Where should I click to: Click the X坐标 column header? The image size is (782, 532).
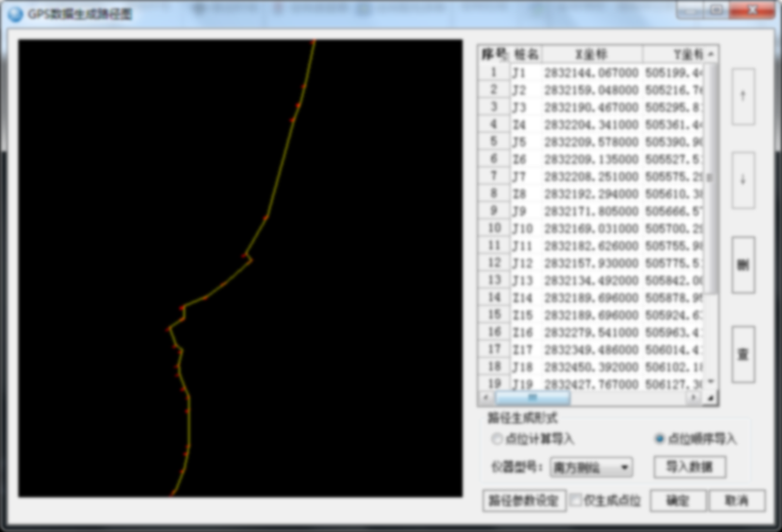591,54
